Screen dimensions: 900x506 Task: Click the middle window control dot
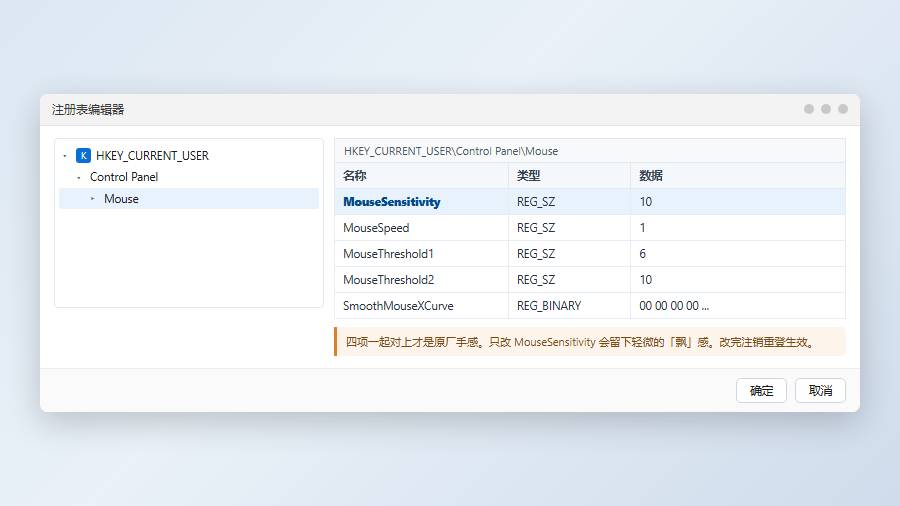(826, 109)
